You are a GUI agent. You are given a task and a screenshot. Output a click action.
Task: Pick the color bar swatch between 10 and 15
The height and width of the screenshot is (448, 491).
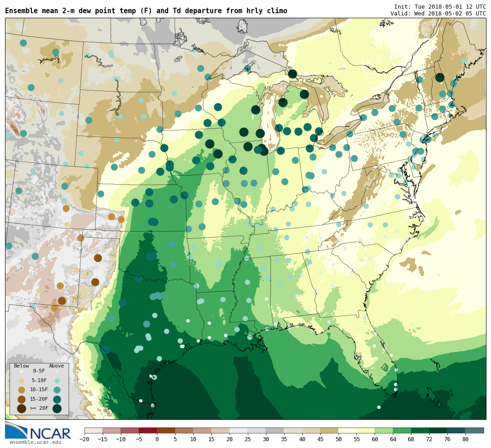202,430
